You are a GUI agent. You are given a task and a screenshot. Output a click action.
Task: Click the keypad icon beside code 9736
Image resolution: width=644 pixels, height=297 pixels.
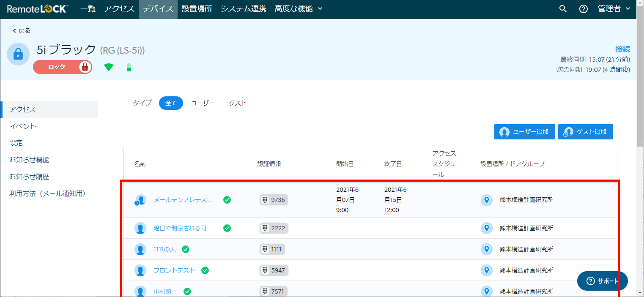click(265, 200)
